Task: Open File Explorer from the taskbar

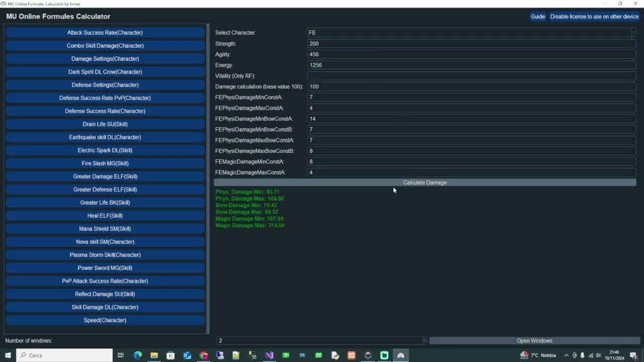Action: pyautogui.click(x=154, y=355)
